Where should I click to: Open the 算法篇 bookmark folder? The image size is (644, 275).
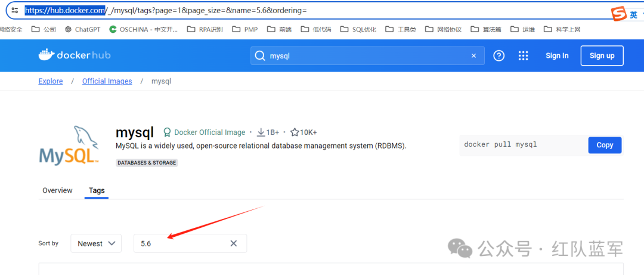pos(487,29)
